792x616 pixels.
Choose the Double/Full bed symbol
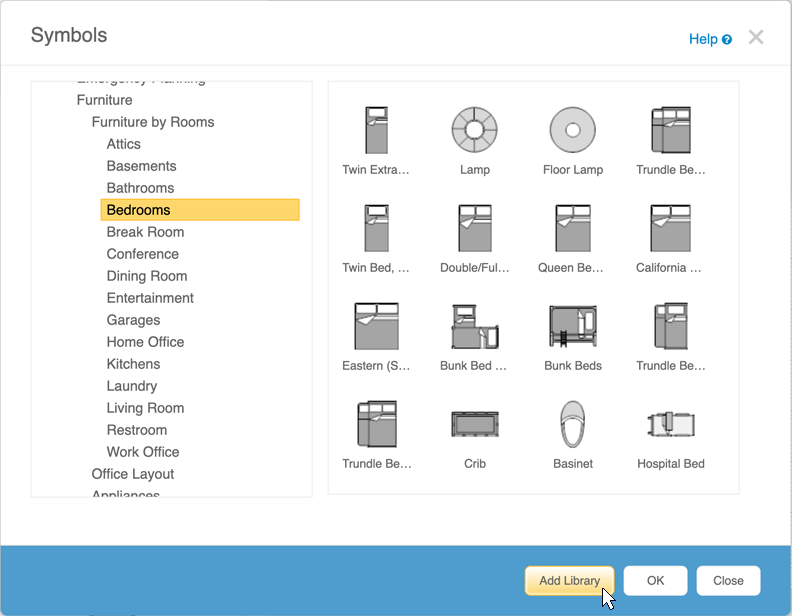point(474,228)
